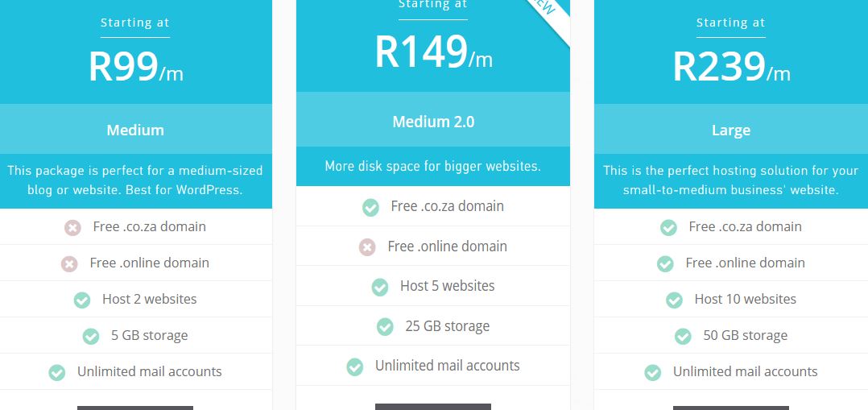Click the dark button under Medium 2.0 plan

tap(433, 407)
